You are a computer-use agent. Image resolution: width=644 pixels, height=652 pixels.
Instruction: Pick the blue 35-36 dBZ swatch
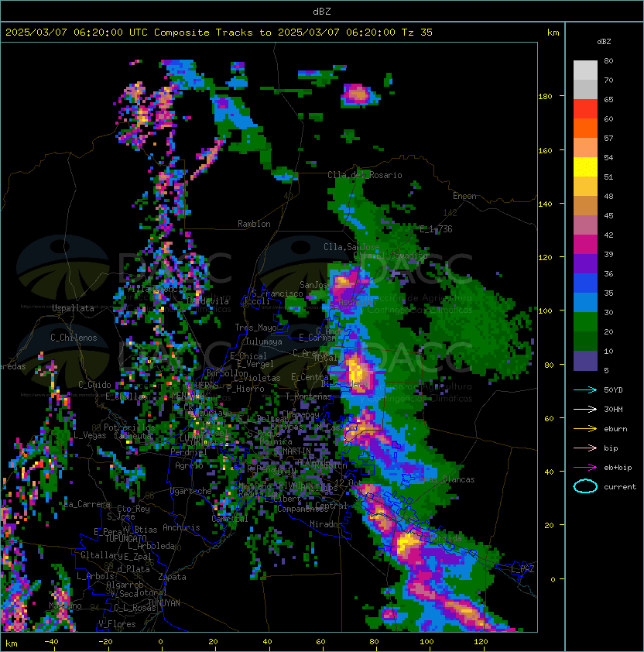[x=585, y=283]
